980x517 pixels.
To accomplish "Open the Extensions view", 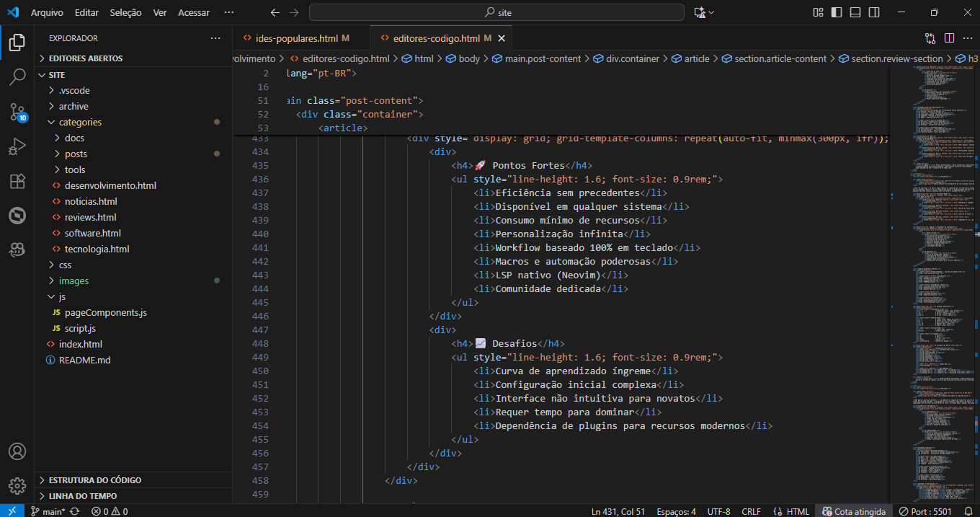I will [17, 180].
